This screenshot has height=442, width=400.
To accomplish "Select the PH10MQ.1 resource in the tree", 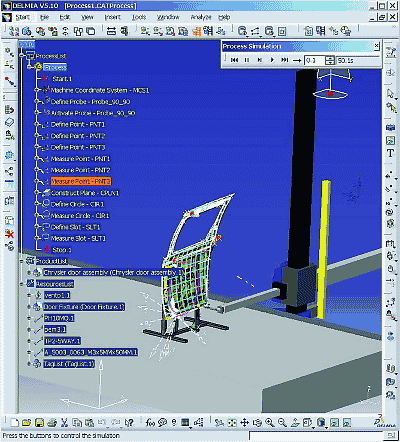I will 59,318.
